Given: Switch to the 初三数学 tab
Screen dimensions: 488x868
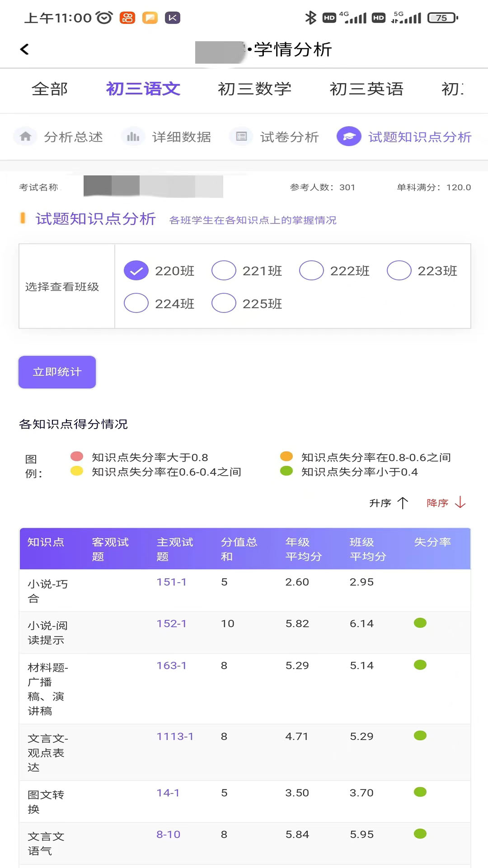Looking at the screenshot, I should click(254, 89).
